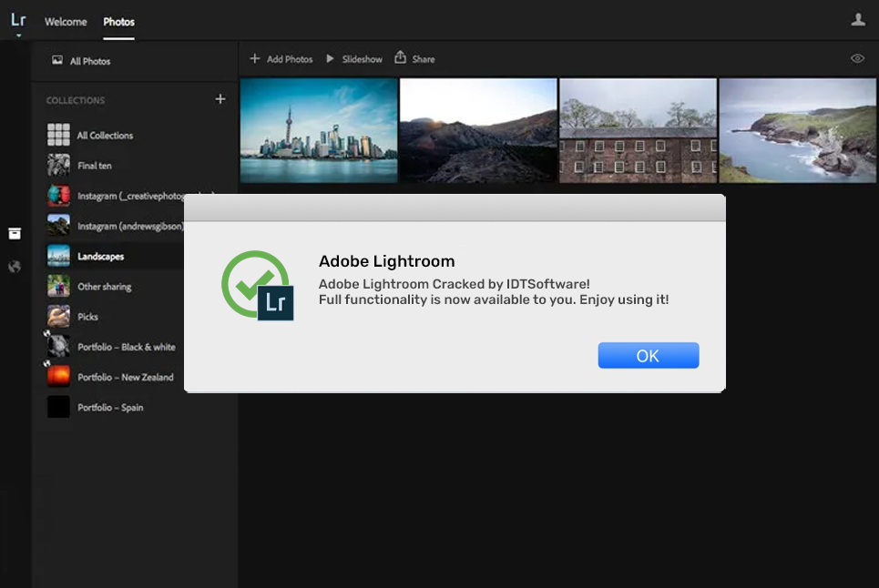This screenshot has height=588, width=879.
Task: Toggle the eye visibility icon in toolbar
Action: coord(857,58)
